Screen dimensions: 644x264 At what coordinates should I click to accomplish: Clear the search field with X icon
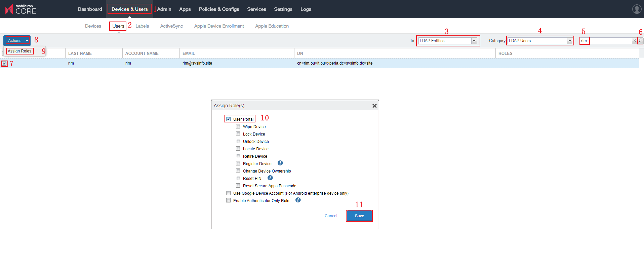click(635, 41)
